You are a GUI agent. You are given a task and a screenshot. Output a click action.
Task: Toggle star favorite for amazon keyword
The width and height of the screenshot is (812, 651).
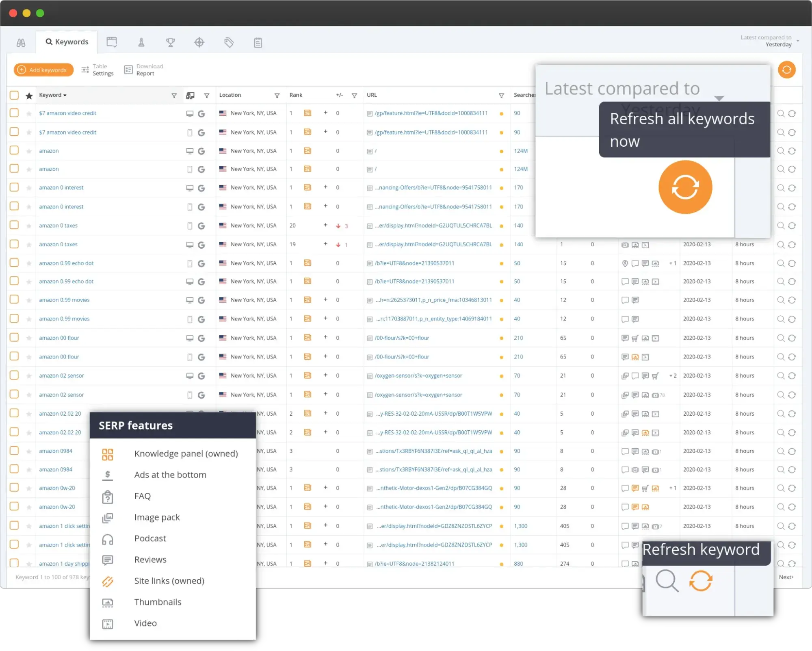coord(28,150)
